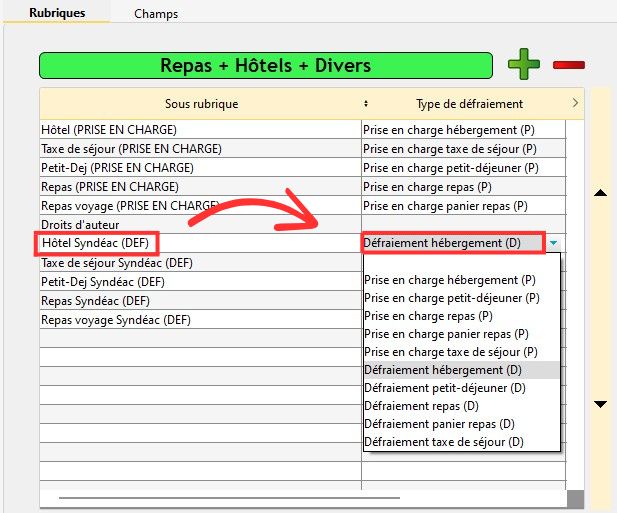
Task: Click the Repas voyage Syndéac (DEF) cell
Action: [115, 321]
